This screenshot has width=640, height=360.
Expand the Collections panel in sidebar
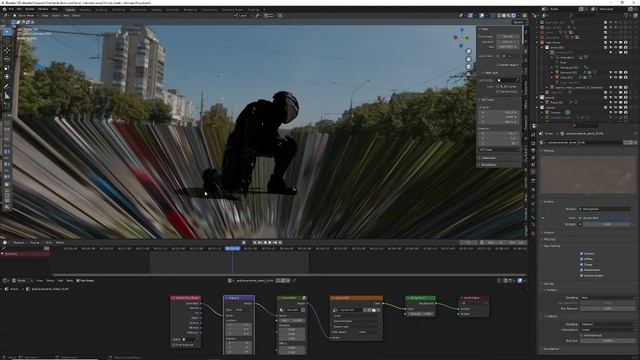click(489, 158)
